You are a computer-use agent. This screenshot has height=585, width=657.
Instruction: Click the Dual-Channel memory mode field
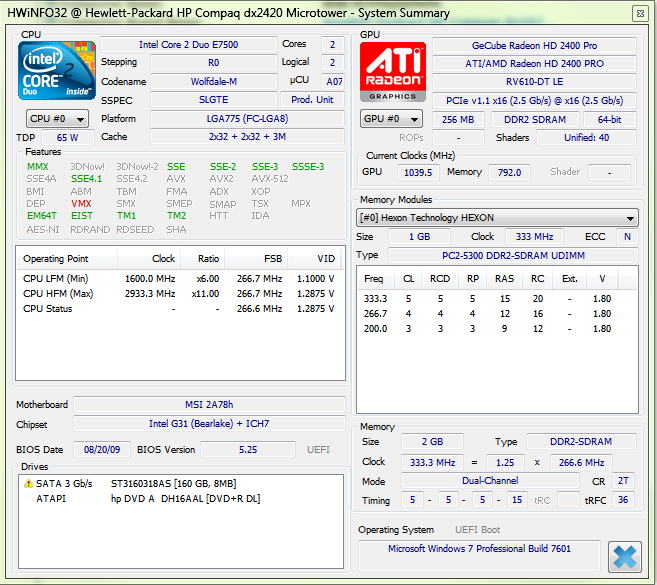pyautogui.click(x=490, y=481)
